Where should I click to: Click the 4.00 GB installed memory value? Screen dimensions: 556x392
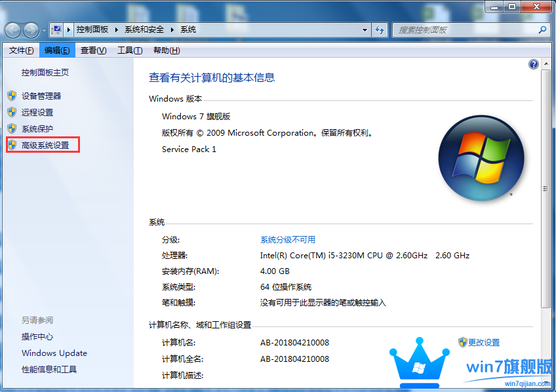(x=275, y=271)
